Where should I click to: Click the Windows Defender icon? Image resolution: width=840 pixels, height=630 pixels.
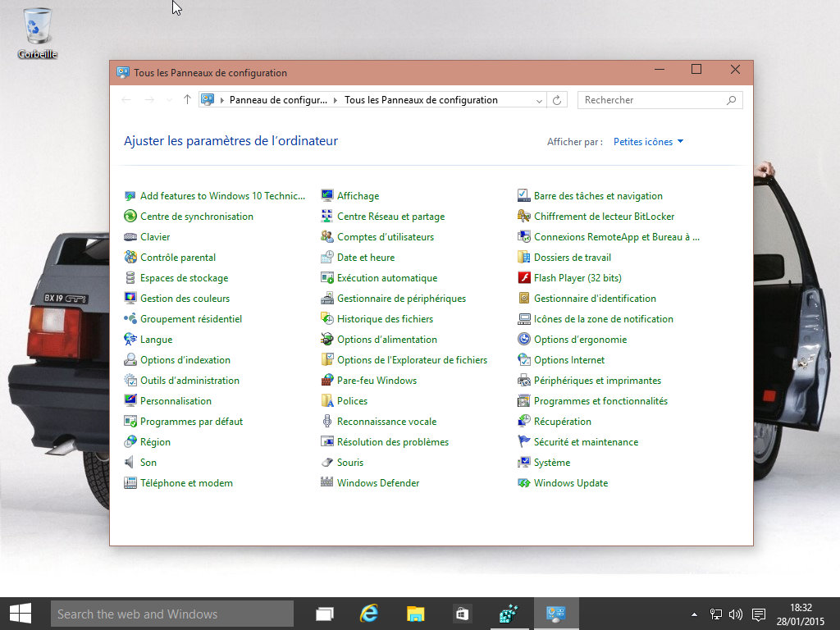(327, 483)
